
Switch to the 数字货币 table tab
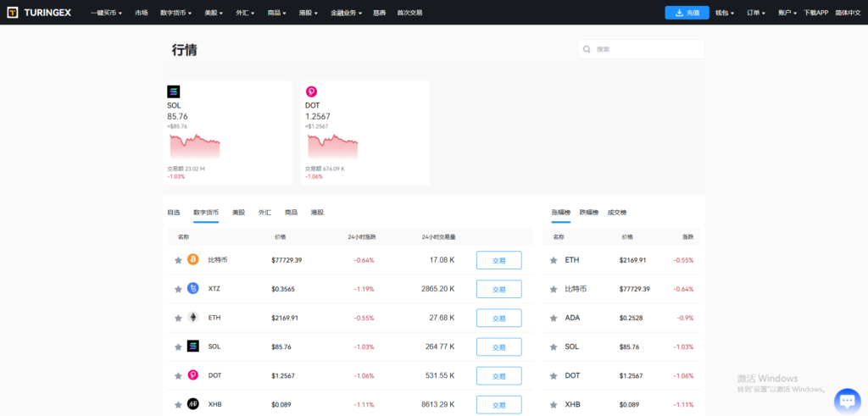click(x=206, y=213)
